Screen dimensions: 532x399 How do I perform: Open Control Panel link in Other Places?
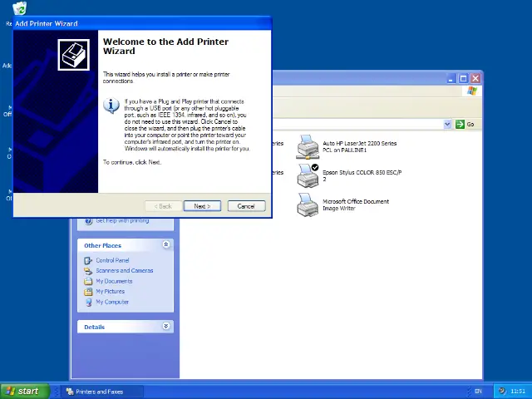tap(112, 260)
